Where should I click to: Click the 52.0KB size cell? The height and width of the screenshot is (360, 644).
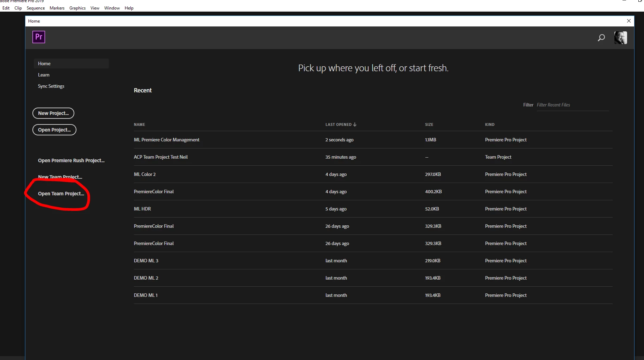pyautogui.click(x=432, y=209)
